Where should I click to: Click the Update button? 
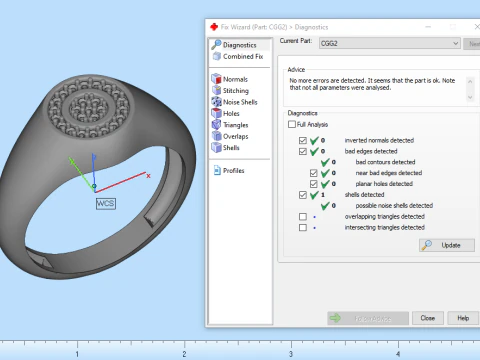(x=447, y=245)
